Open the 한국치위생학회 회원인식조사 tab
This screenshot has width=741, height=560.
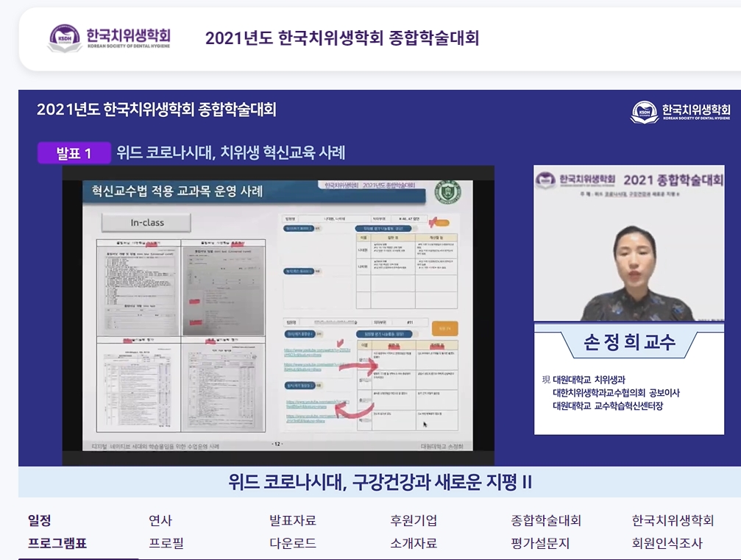[672, 532]
